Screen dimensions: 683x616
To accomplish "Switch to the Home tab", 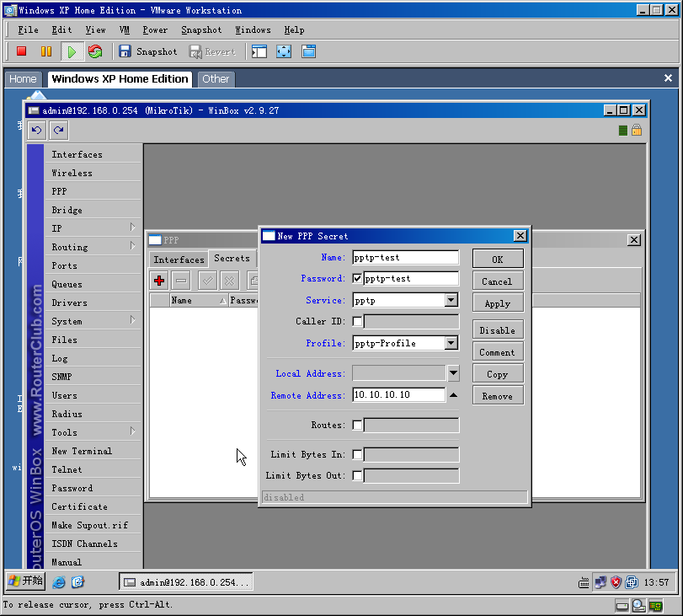I will tap(23, 79).
